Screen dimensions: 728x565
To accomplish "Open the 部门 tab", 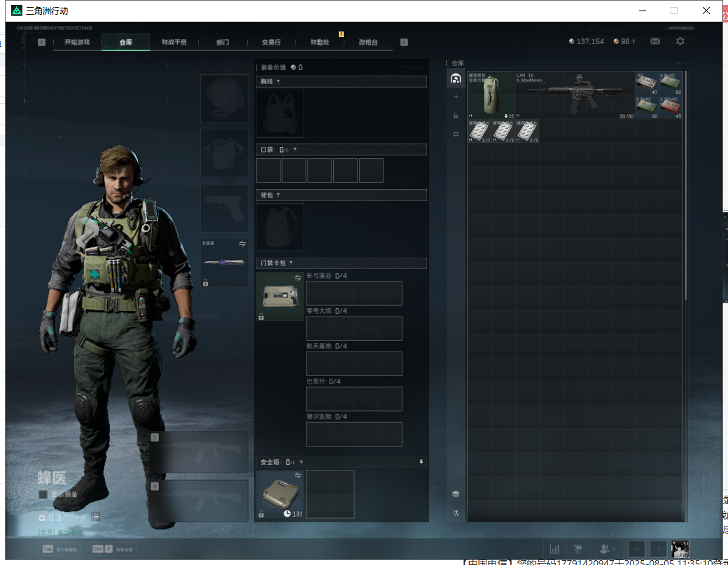I will 223,42.
